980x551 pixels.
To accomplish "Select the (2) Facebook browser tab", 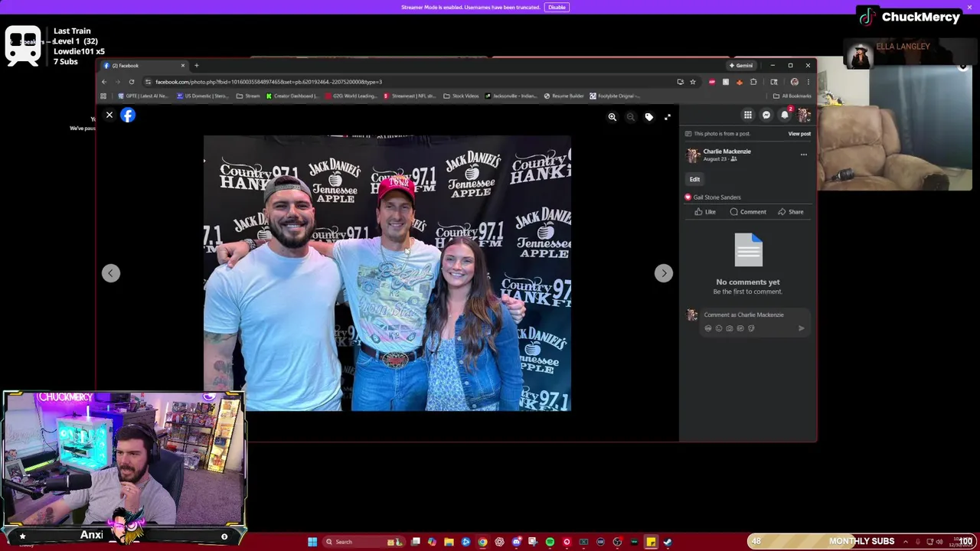I will point(144,66).
